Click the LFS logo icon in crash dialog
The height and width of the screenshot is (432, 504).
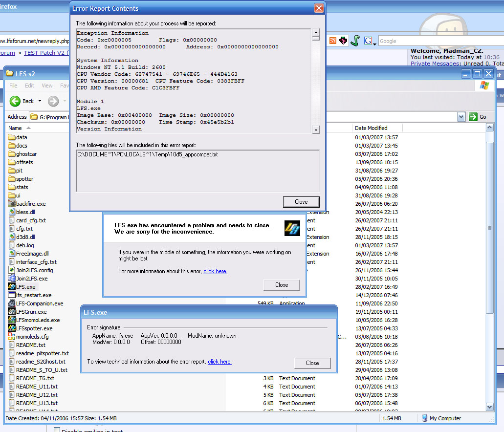(x=292, y=228)
